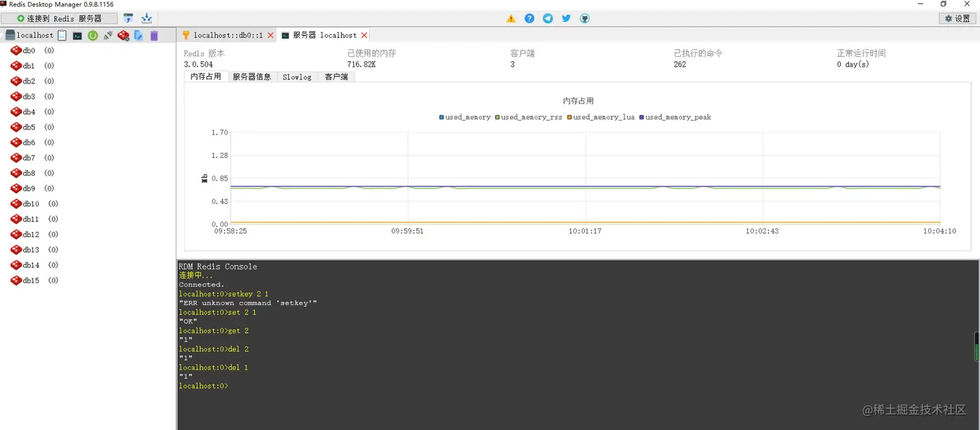Click the import connections icon
The width and height of the screenshot is (980, 430).
pos(128,19)
